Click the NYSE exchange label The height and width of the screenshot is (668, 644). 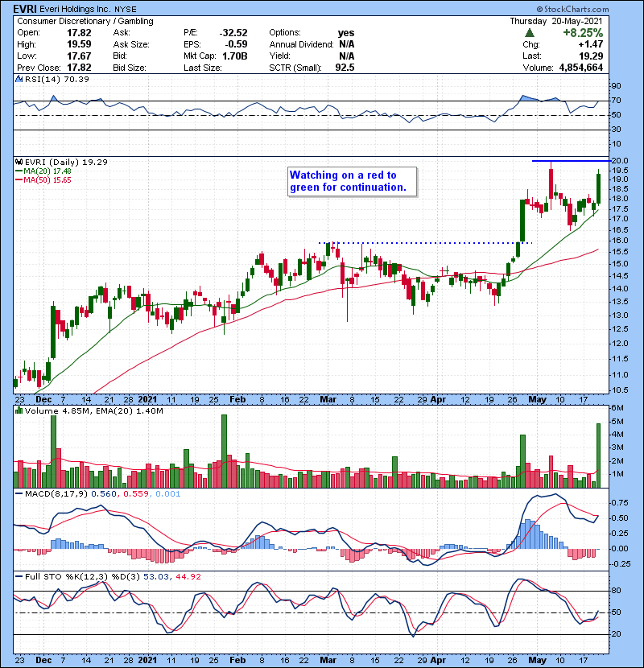click(126, 10)
